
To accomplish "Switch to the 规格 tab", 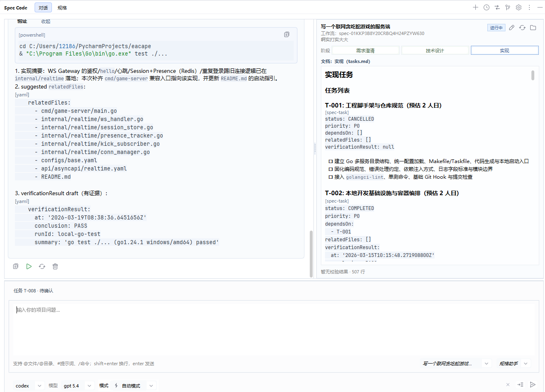I will click(62, 8).
